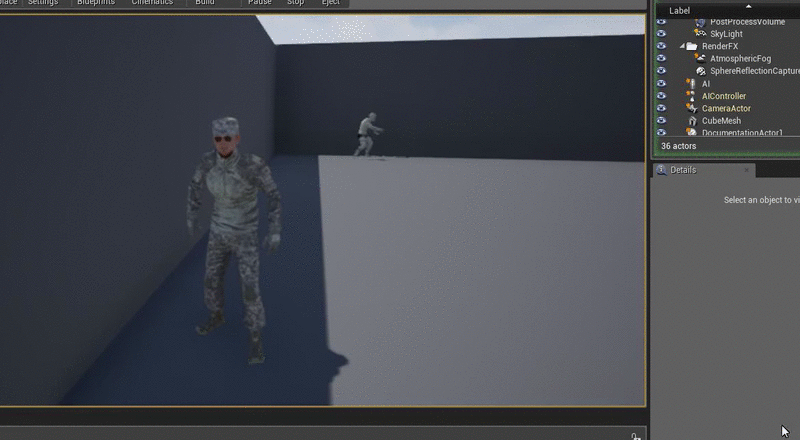This screenshot has height=440, width=800.
Task: Sort outliner by the Label column
Action: pyautogui.click(x=680, y=11)
